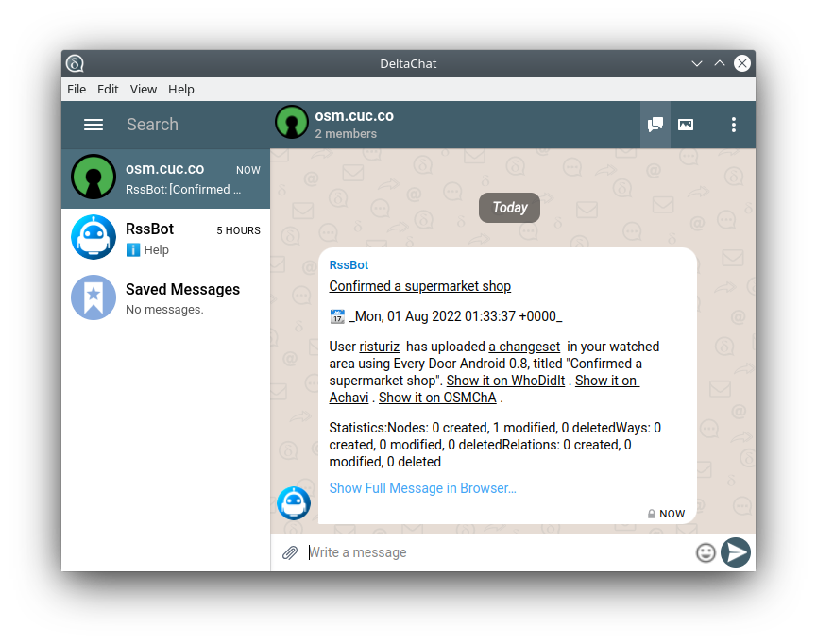Click the RssBot avatar beside the message
Image resolution: width=817 pixels, height=644 pixels.
point(294,502)
